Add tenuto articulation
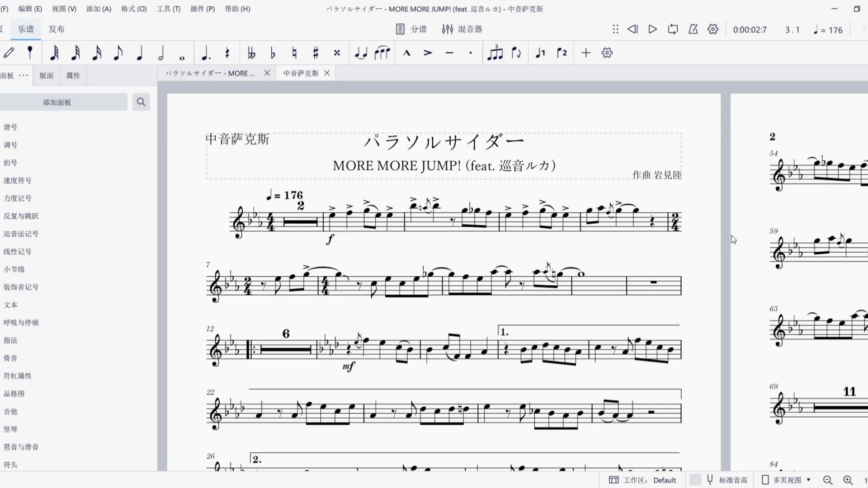This screenshot has width=868, height=488. pyautogui.click(x=449, y=53)
